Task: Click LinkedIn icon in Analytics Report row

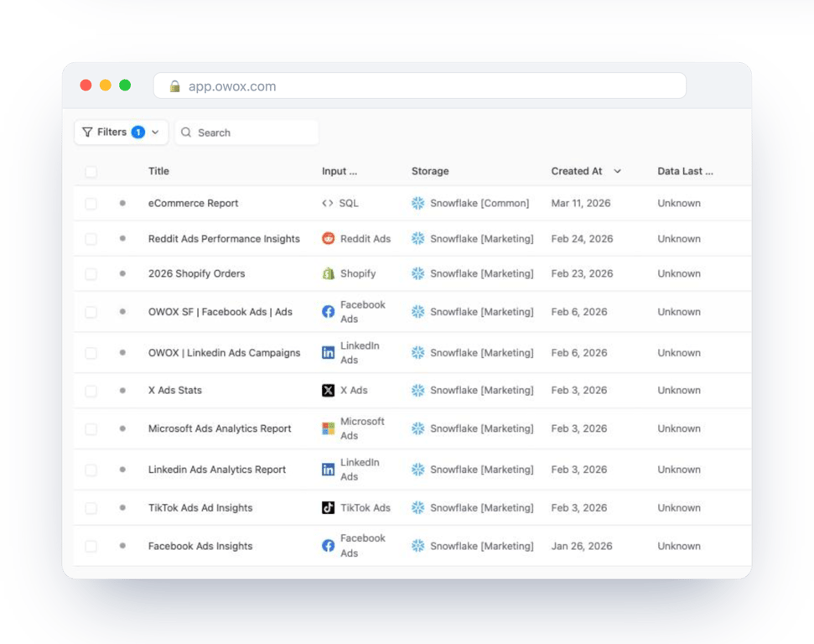Action: coord(328,470)
